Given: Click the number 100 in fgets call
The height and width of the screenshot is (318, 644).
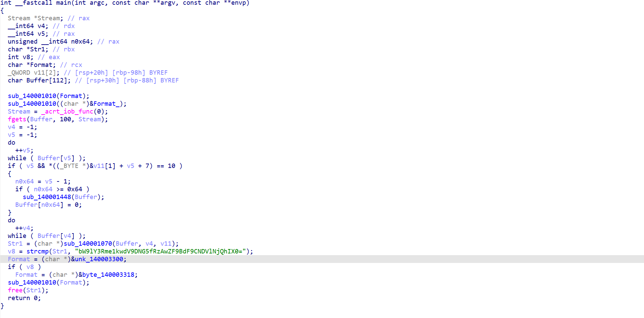Looking at the screenshot, I should pyautogui.click(x=65, y=119).
